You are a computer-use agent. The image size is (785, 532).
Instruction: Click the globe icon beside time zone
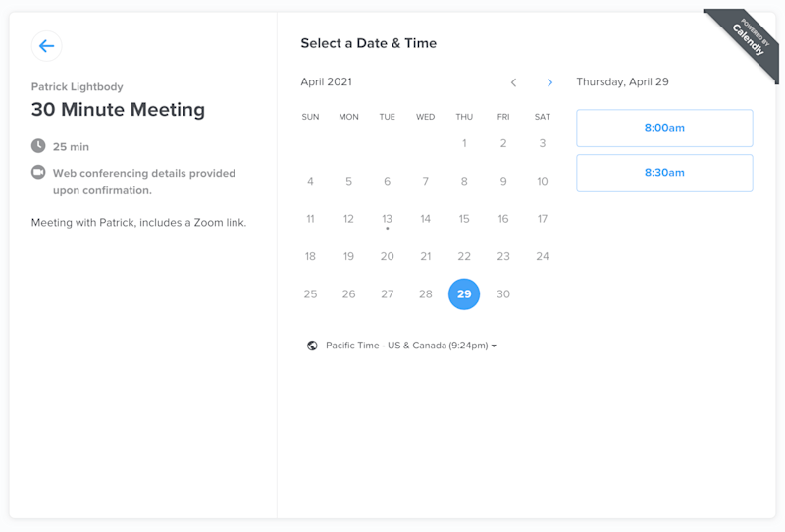312,346
